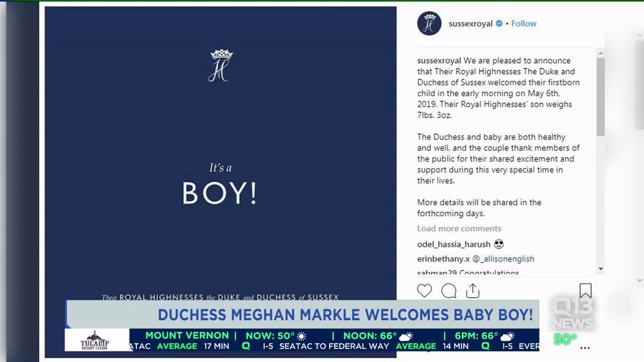644x362 pixels.
Task: Load more comments on the post
Action: (x=459, y=228)
